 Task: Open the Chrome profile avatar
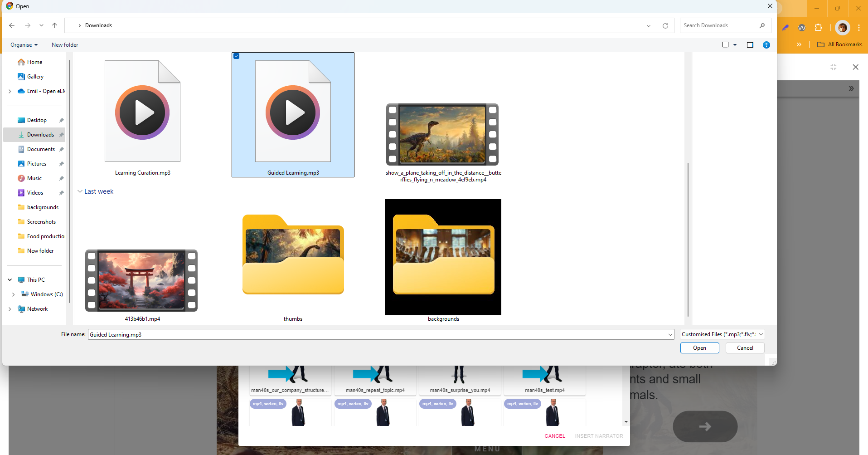(842, 28)
